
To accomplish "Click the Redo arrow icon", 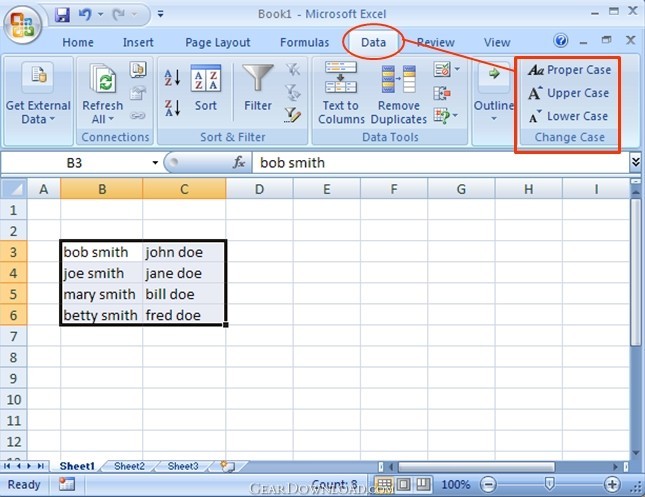I will click(118, 15).
